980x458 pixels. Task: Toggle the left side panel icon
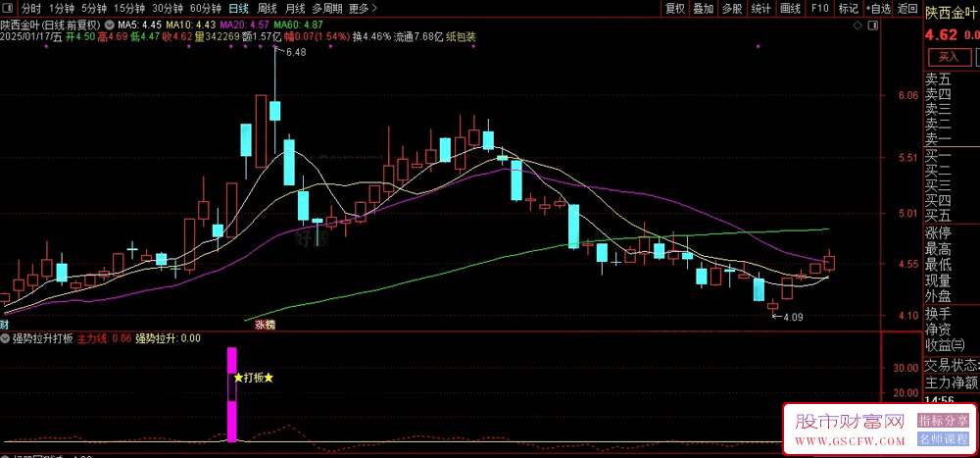tap(8, 8)
